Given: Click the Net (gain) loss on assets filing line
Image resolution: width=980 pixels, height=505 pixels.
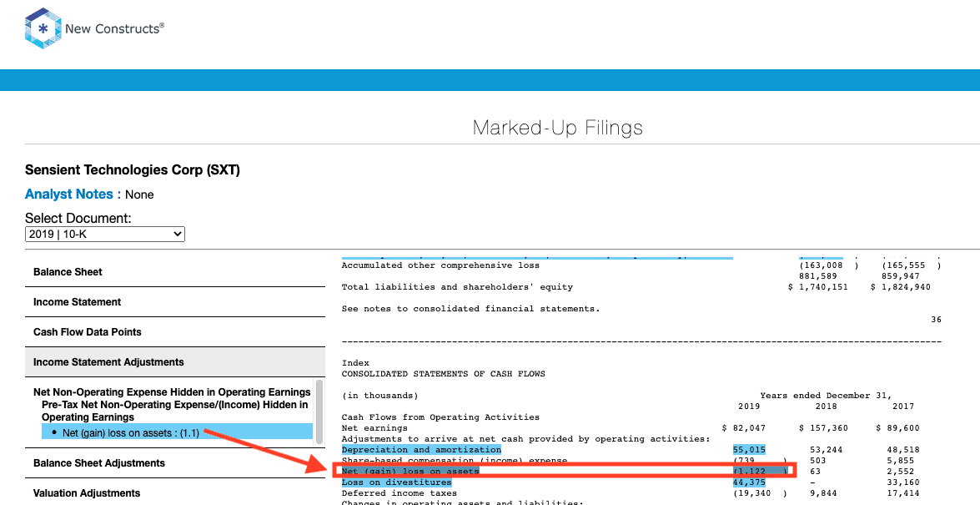Looking at the screenshot, I should 410,472.
